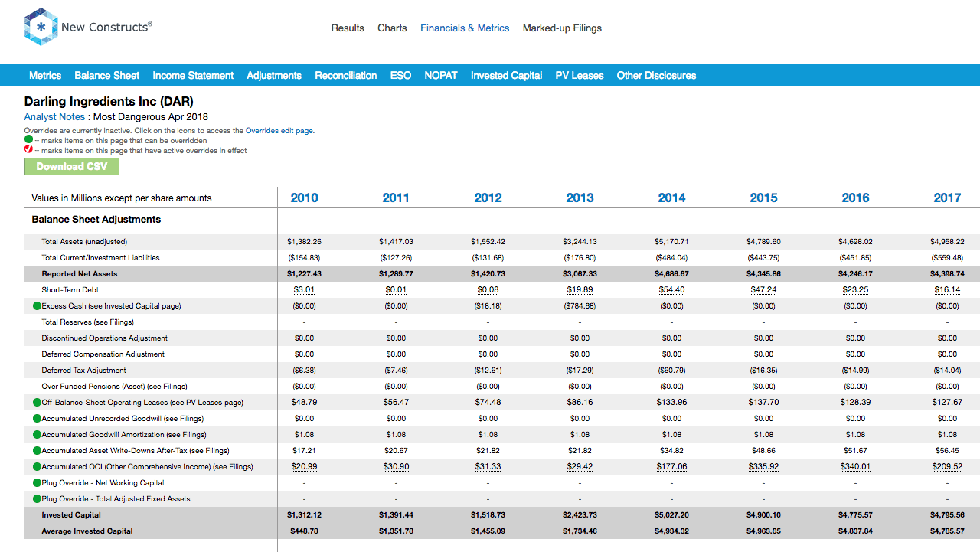This screenshot has height=552, width=980.
Task: Switch to the Metrics tab
Action: (x=45, y=75)
